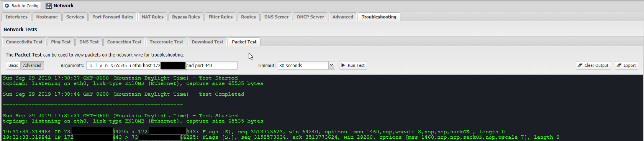Click the Back to Config button
The height and width of the screenshot is (141, 644).
(22, 6)
